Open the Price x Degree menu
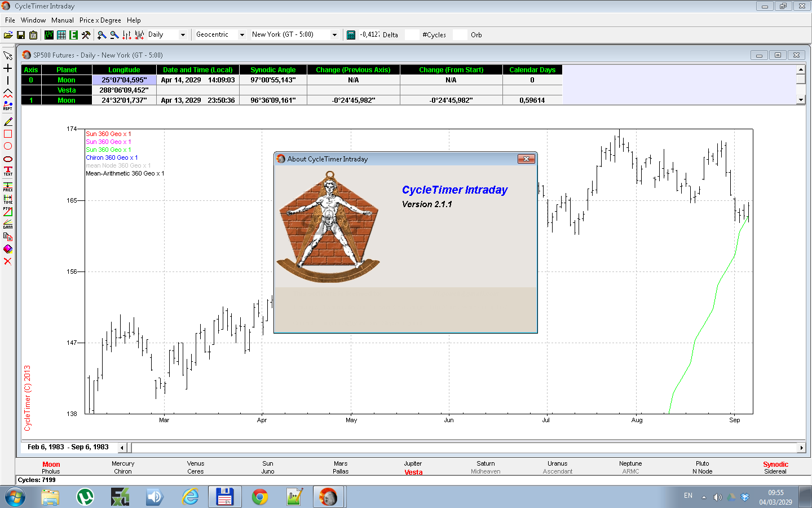 pos(100,20)
